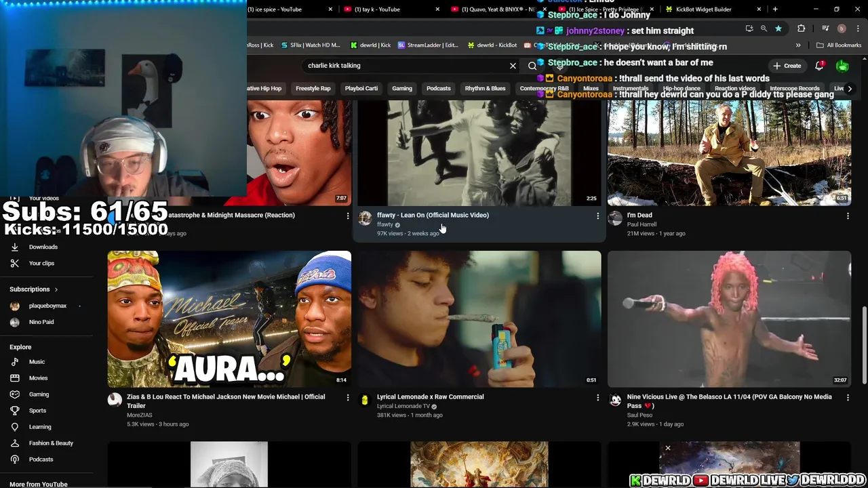Open the Paul Harrell channel name link

(x=642, y=224)
